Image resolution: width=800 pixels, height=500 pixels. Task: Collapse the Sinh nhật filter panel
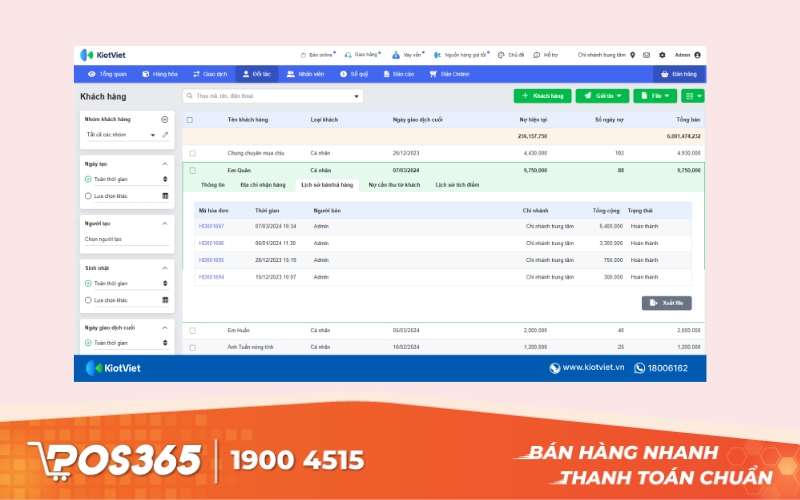165,268
